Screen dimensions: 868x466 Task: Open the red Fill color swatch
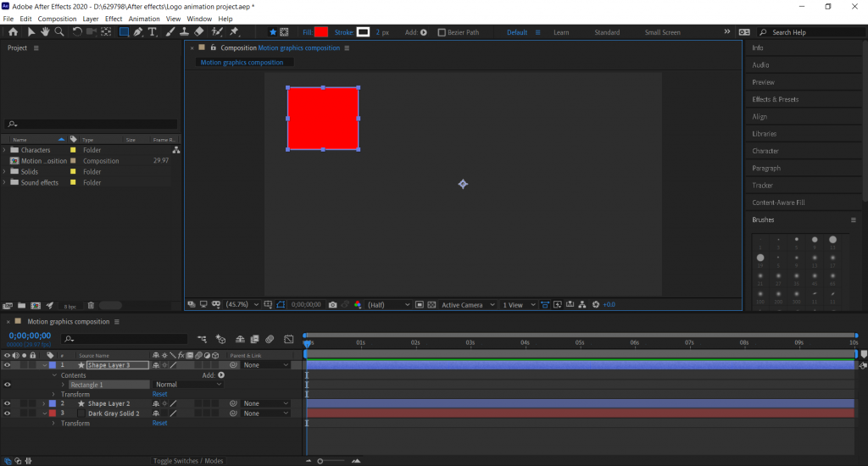pos(321,32)
